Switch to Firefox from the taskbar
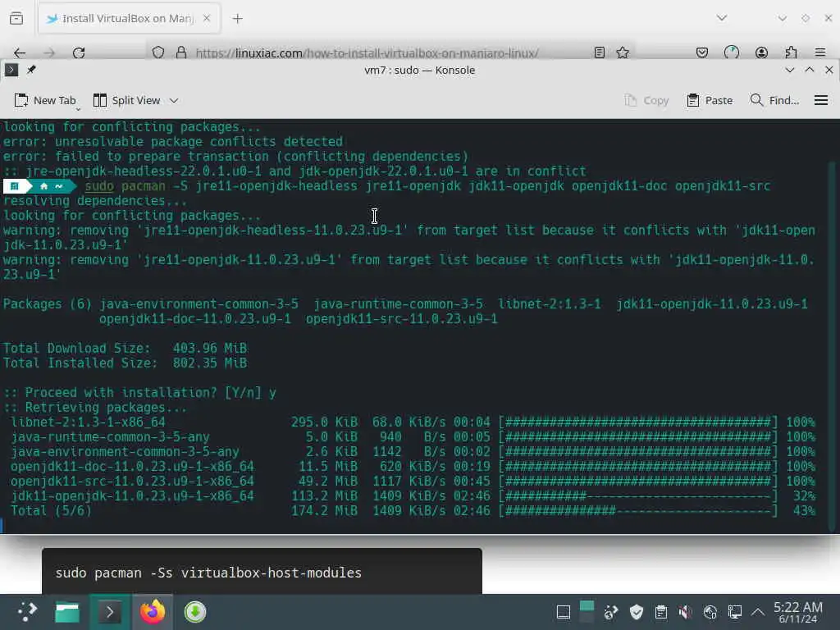 [153, 612]
